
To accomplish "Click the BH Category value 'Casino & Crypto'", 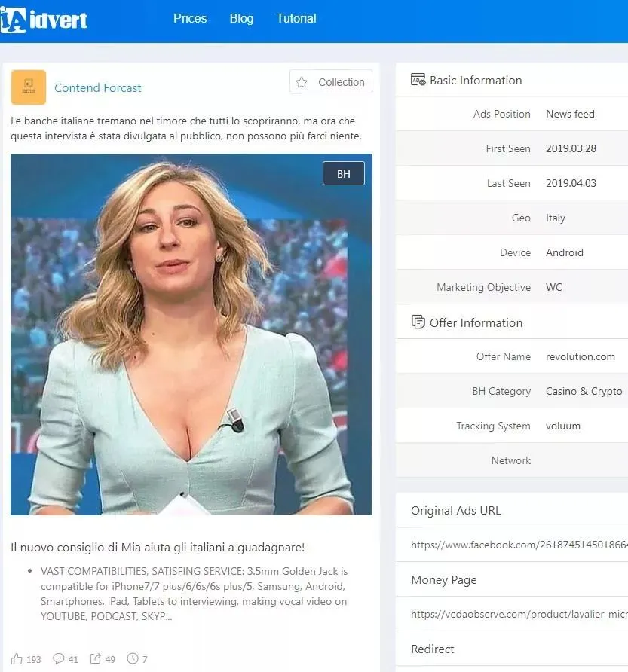I will (x=584, y=391).
